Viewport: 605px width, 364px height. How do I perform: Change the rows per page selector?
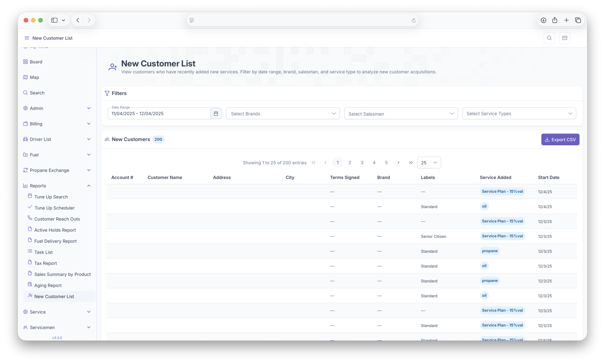pyautogui.click(x=429, y=163)
